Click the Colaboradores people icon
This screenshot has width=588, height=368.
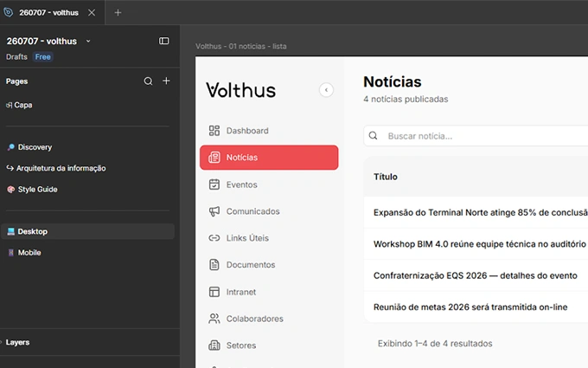(x=214, y=319)
